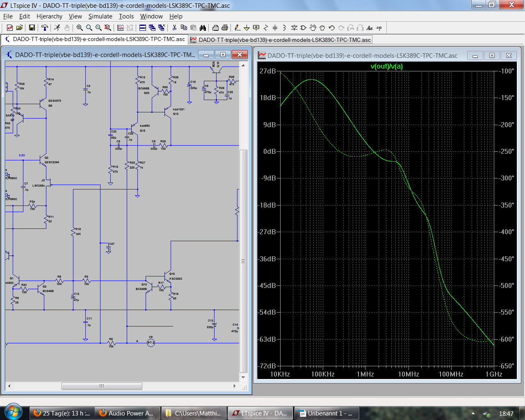The height and width of the screenshot is (420, 525).
Task: Click the Tile Windows toolbar icon
Action: pos(143,27)
